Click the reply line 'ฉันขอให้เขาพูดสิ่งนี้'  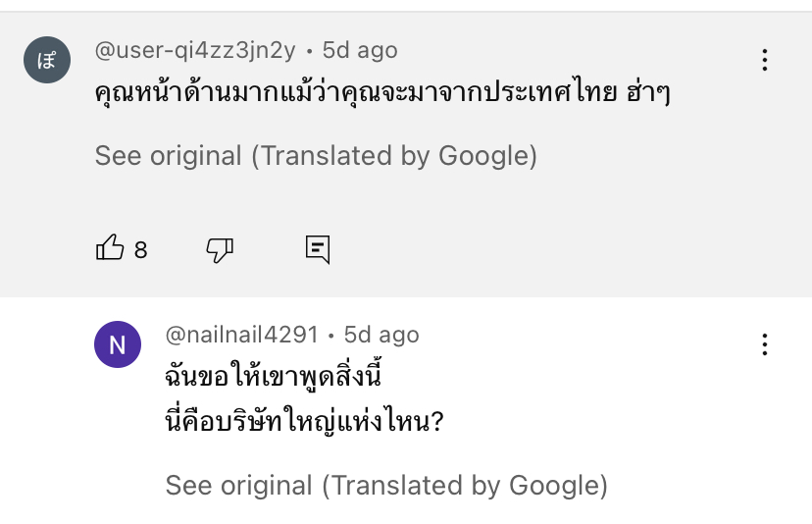pyautogui.click(x=274, y=375)
